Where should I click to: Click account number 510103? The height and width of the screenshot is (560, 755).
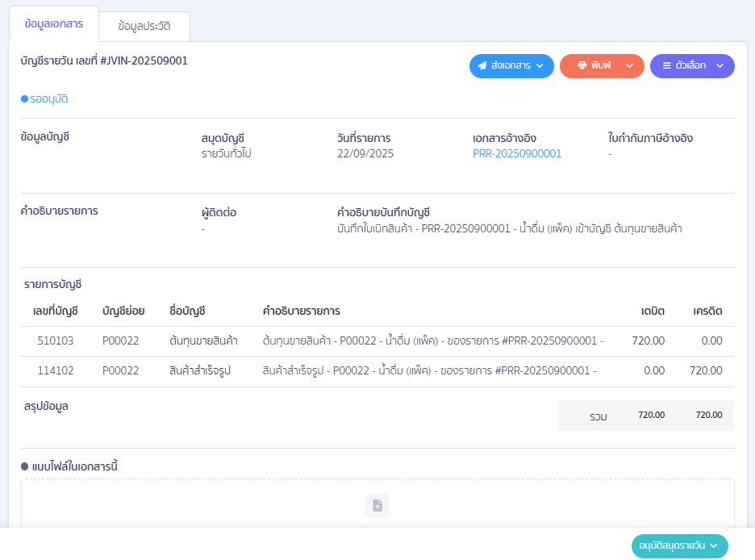click(x=56, y=341)
